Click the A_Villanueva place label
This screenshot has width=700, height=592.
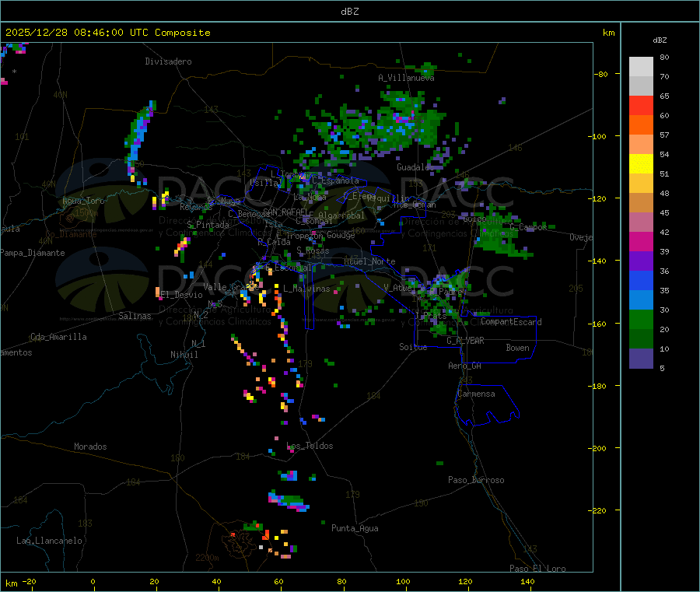click(x=406, y=78)
